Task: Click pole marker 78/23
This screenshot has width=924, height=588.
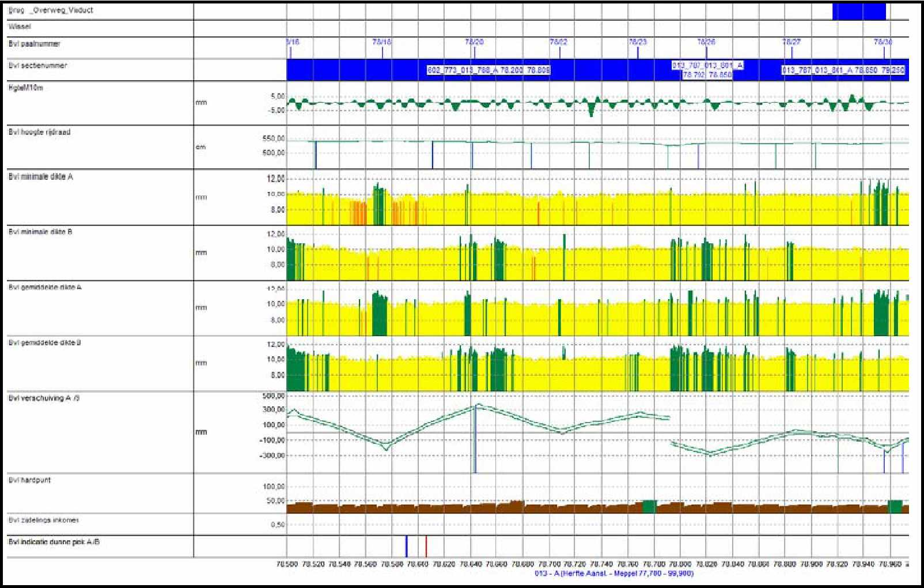Action: (x=638, y=43)
